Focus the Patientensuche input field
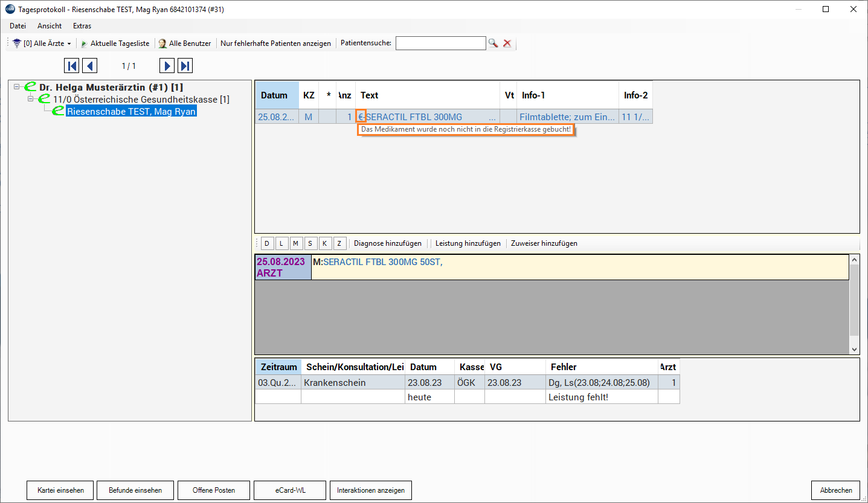This screenshot has height=503, width=868. coord(441,43)
